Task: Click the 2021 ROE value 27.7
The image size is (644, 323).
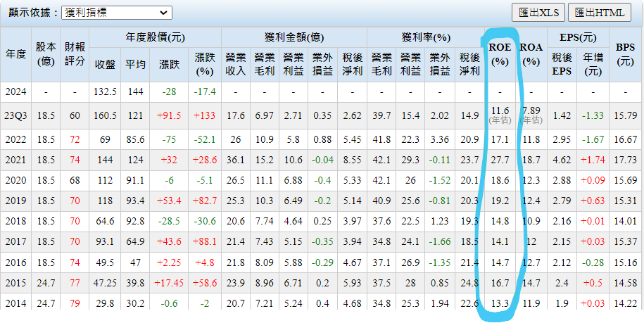Action: (500, 160)
